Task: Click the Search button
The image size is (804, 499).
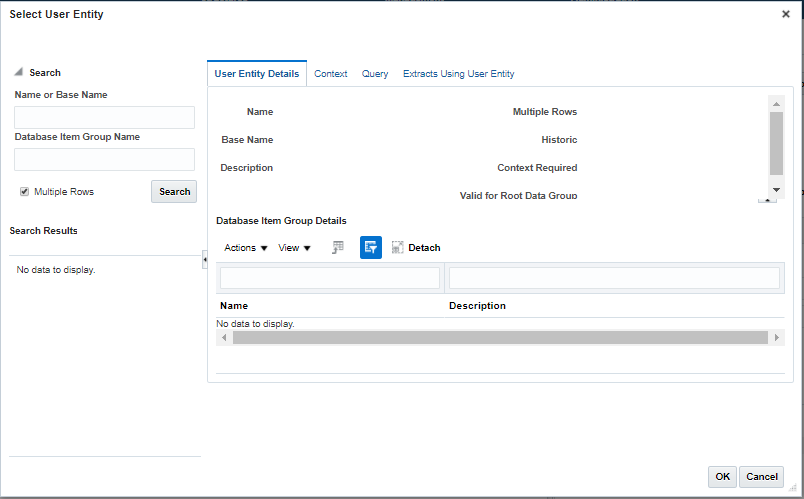Action: (174, 192)
